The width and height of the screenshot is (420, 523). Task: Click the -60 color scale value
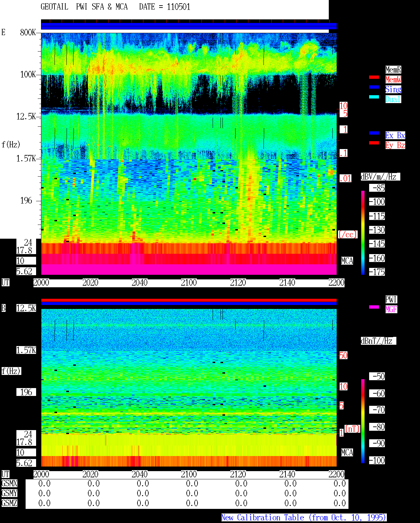pos(377,393)
